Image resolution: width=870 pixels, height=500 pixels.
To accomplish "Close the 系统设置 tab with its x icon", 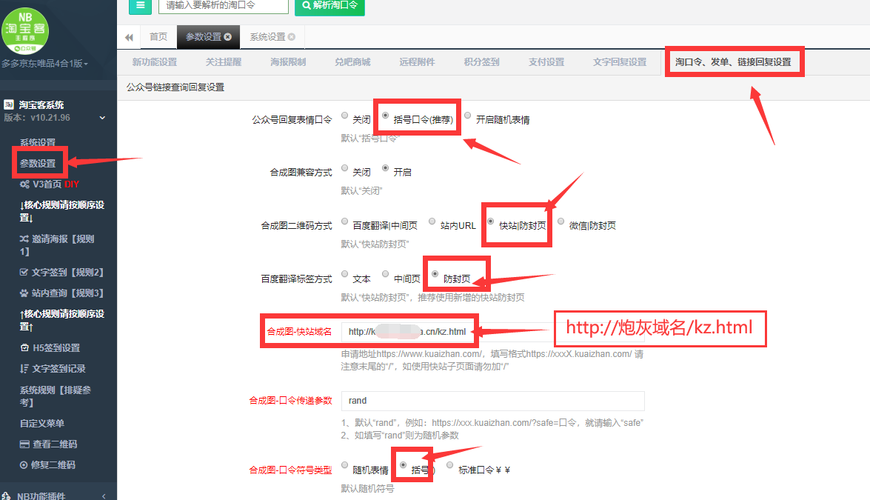I will (291, 37).
